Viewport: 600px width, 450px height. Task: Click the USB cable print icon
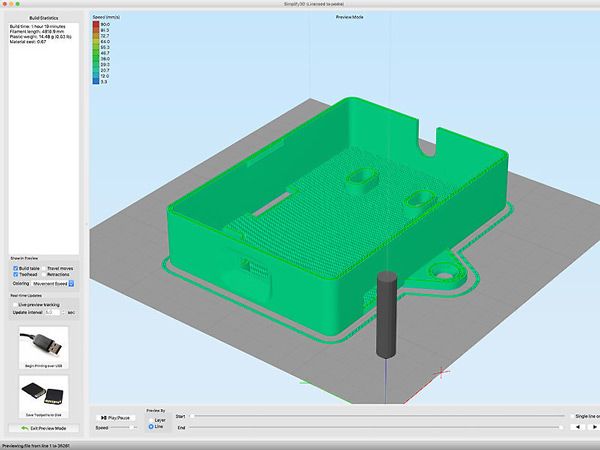(43, 343)
